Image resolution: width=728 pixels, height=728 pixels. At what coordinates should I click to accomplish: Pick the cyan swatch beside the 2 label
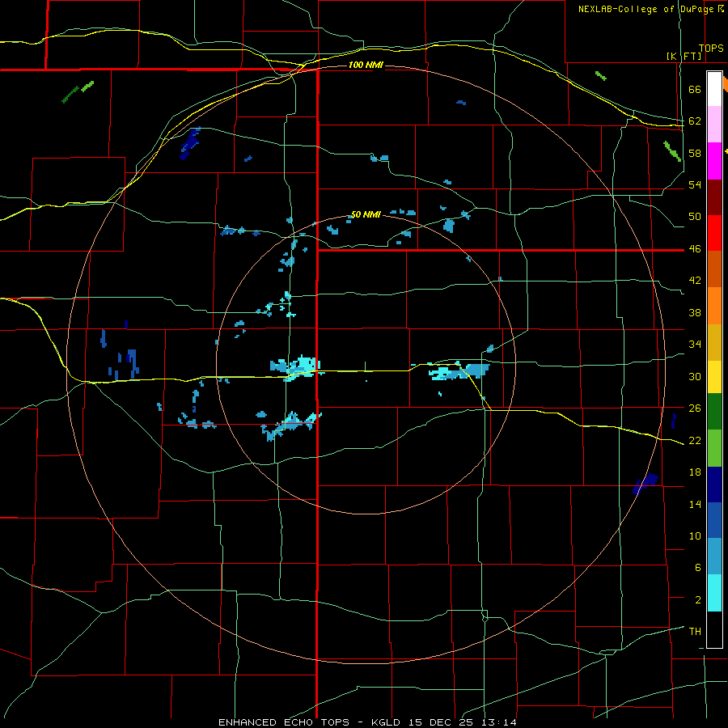coord(714,593)
